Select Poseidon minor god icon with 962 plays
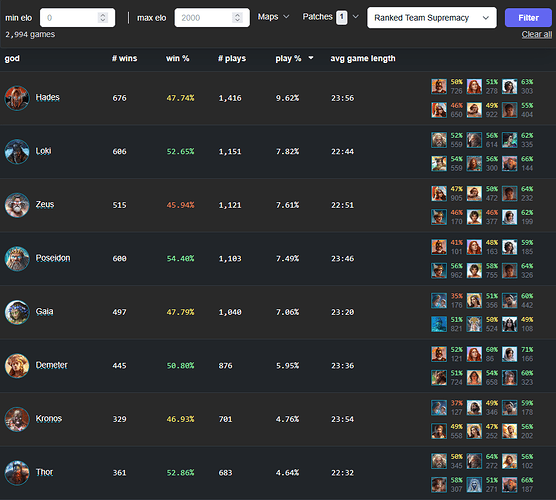 pos(439,271)
